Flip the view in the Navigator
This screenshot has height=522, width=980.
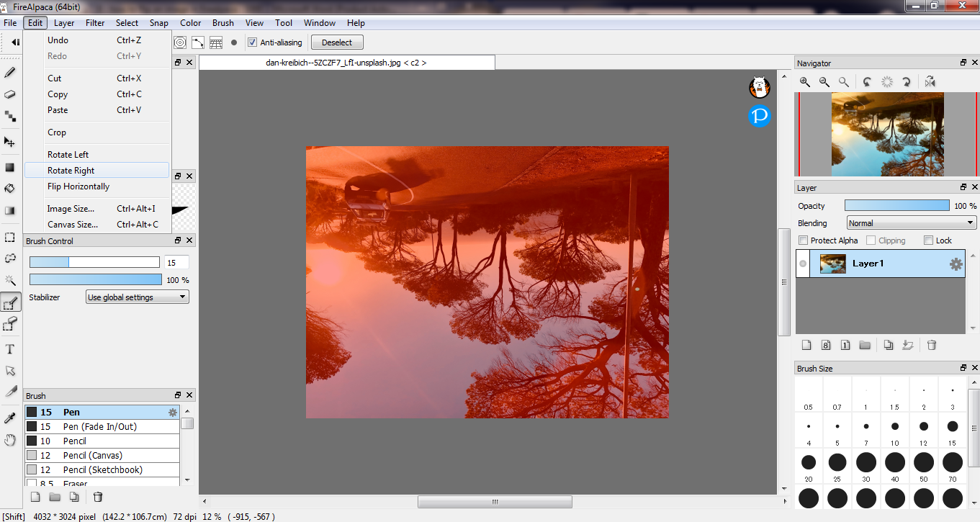(x=930, y=82)
